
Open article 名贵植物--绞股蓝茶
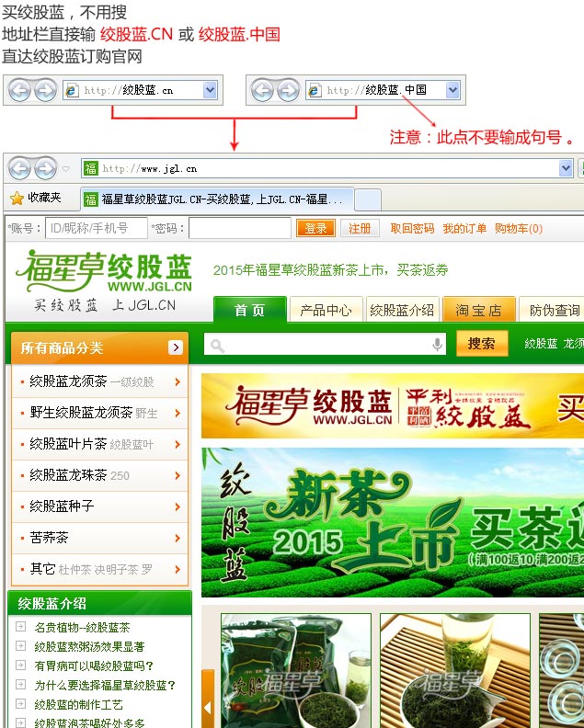(82, 628)
